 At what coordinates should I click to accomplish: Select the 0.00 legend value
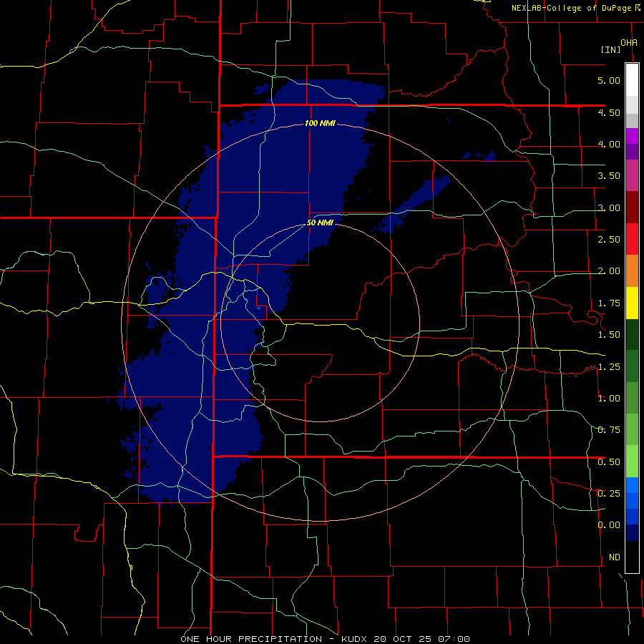[x=609, y=525]
